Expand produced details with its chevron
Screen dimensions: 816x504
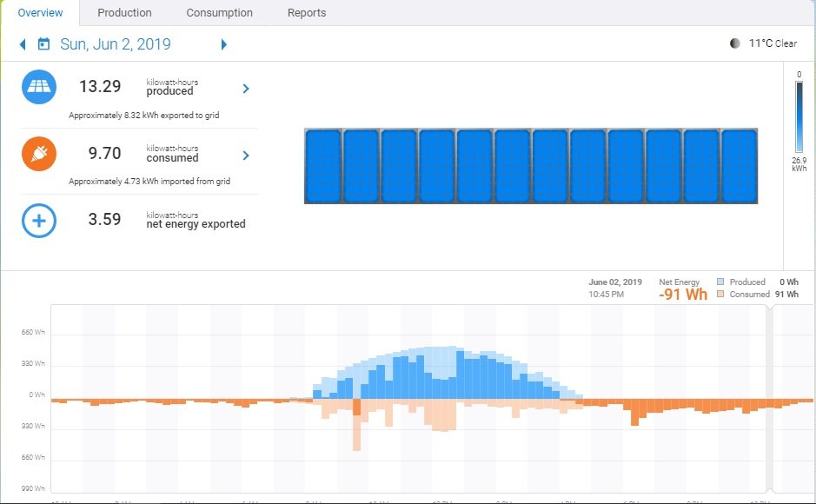coord(246,89)
